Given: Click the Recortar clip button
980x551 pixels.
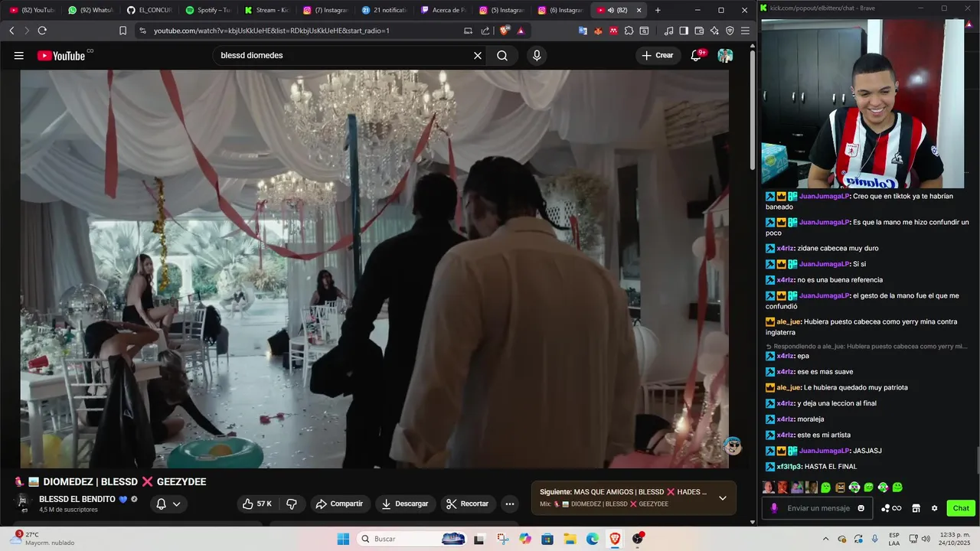Looking at the screenshot, I should 467,504.
